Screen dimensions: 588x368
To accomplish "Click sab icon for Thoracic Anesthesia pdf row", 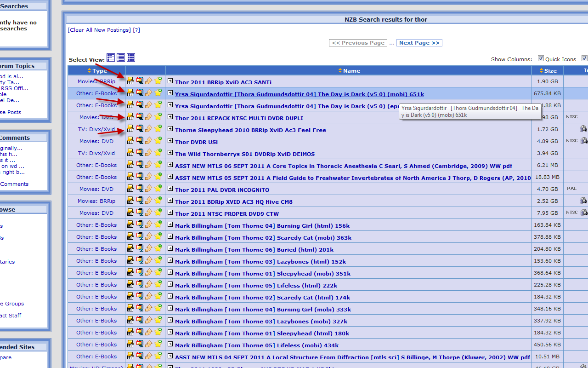I will tap(130, 165).
